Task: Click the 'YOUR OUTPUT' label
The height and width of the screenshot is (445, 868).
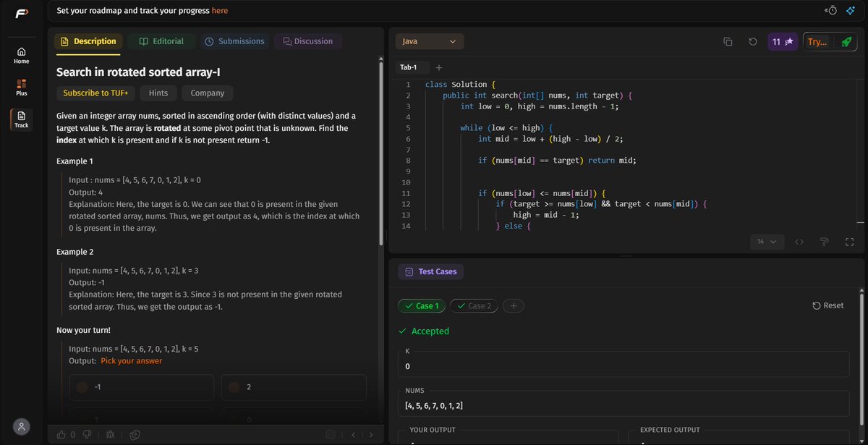Action: click(433, 429)
